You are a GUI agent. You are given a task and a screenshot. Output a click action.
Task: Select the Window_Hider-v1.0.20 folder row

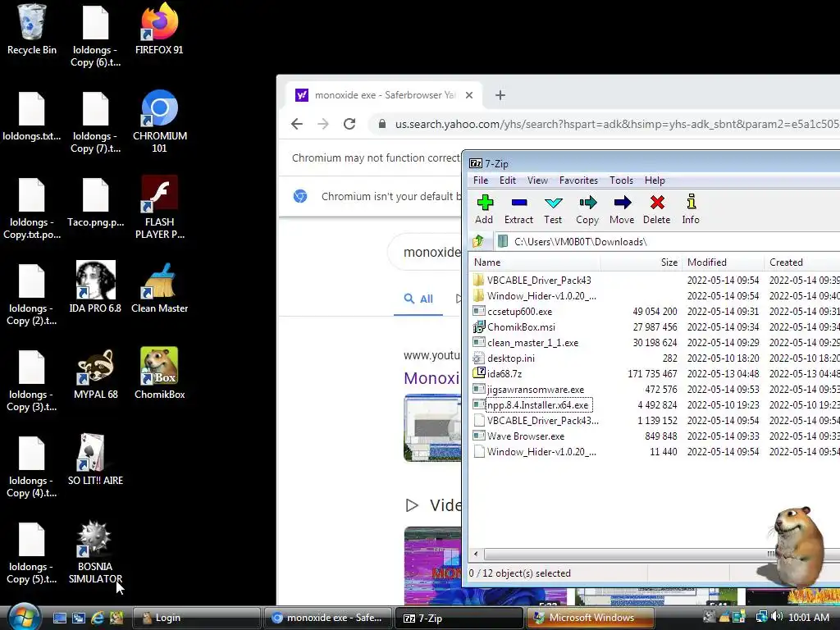(x=655, y=295)
